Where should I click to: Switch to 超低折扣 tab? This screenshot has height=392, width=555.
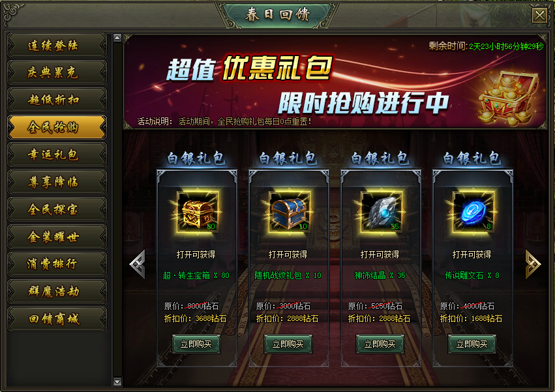tap(57, 100)
